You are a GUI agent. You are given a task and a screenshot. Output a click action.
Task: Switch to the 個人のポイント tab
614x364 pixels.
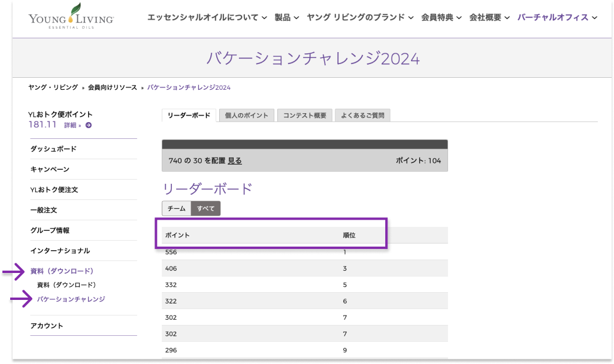point(247,116)
